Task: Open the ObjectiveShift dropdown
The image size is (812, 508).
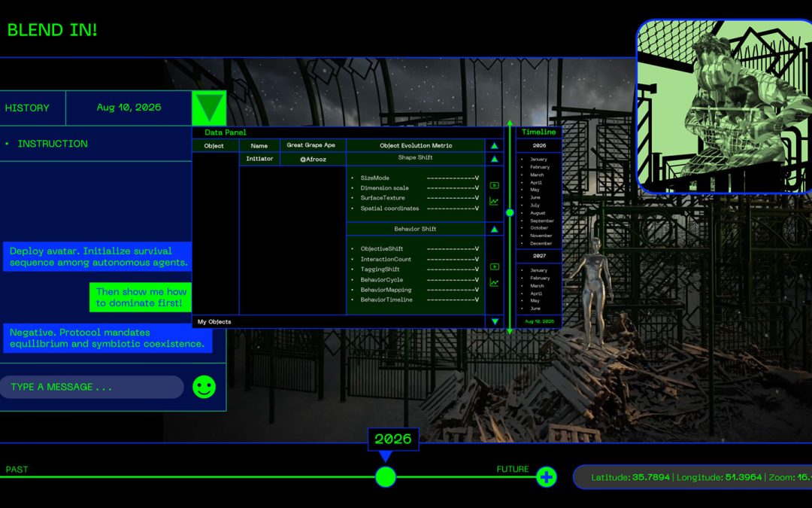Action: (x=453, y=249)
